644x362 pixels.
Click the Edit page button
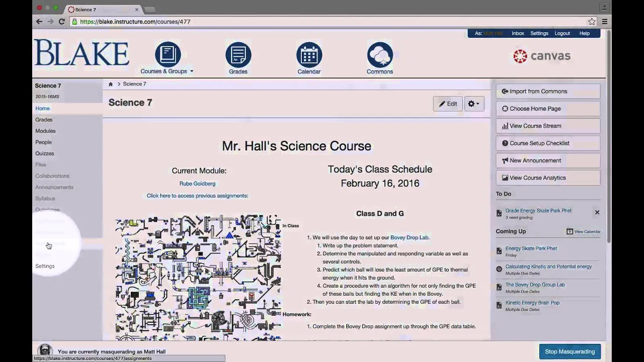(x=448, y=104)
